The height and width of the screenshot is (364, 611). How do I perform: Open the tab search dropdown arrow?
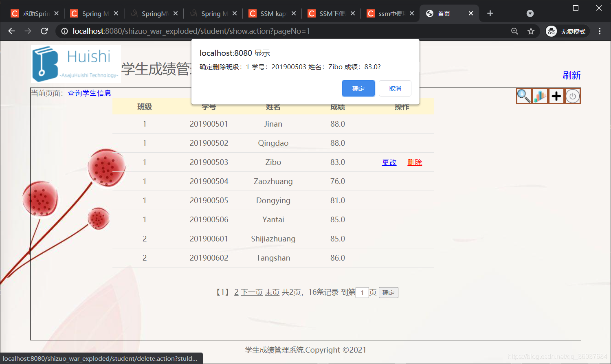click(x=530, y=13)
